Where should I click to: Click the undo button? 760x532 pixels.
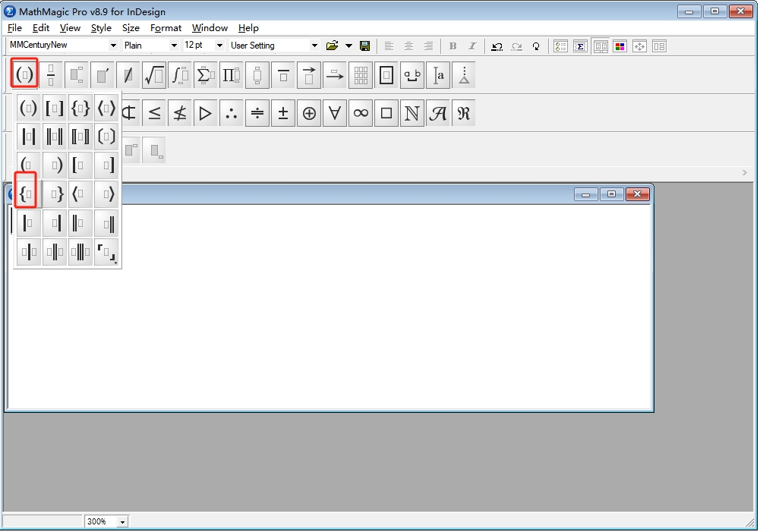pos(497,46)
